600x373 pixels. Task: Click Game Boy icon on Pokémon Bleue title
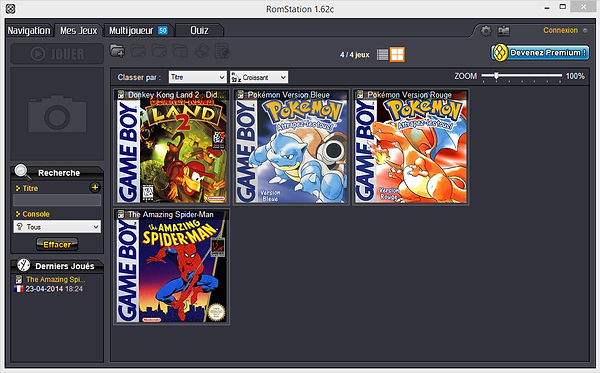coord(241,94)
